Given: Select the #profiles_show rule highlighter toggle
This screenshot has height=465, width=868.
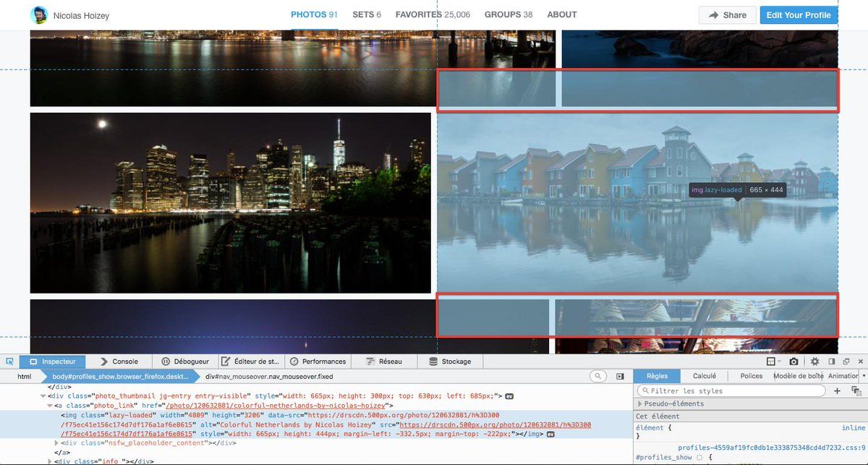Looking at the screenshot, I should pyautogui.click(x=699, y=458).
